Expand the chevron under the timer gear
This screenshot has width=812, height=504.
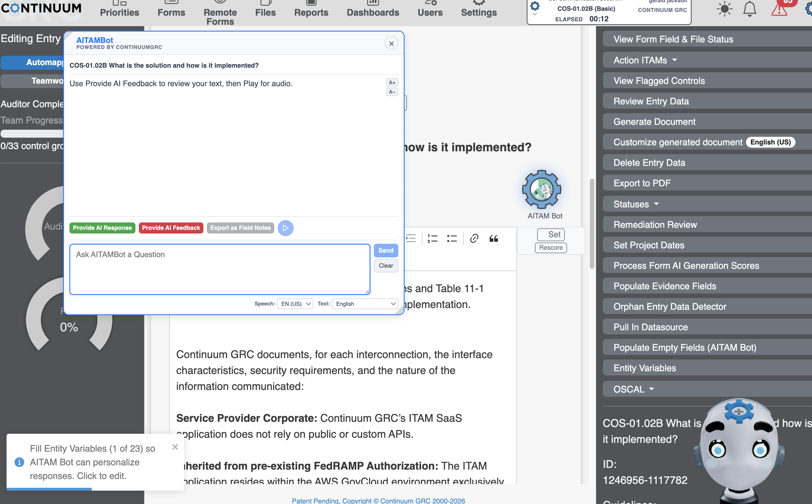tap(535, 14)
